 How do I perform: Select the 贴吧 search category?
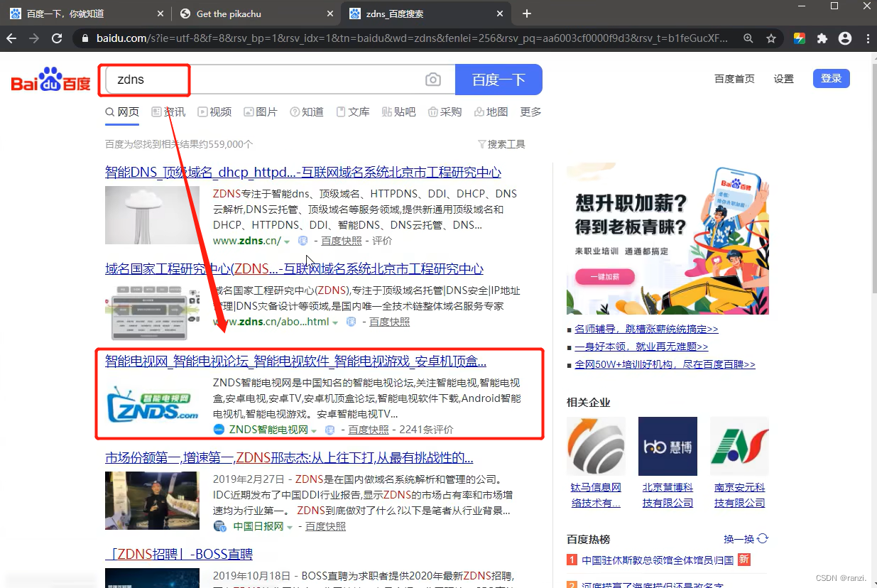pos(399,111)
